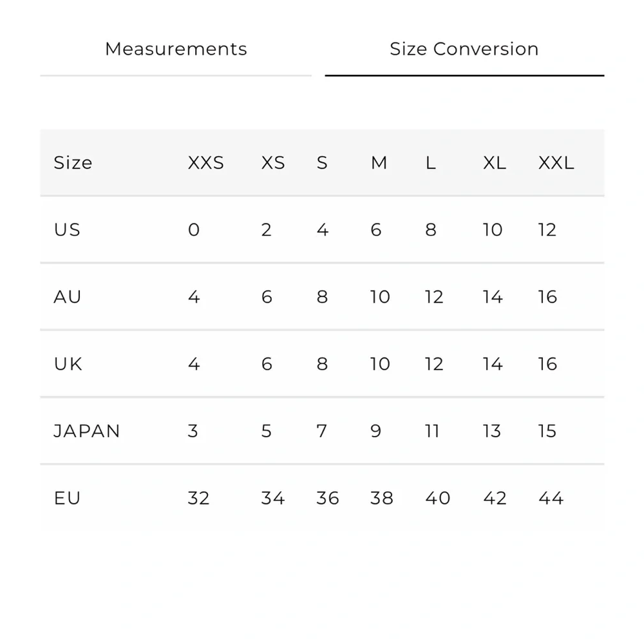Click EU size 44 under XXL

point(551,498)
